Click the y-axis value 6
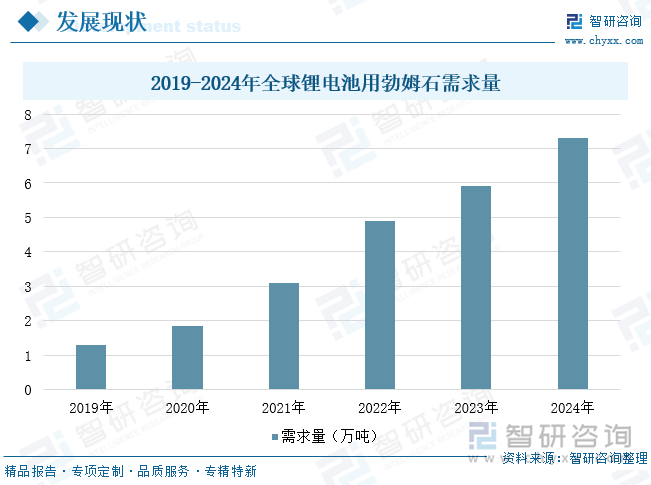This screenshot has width=651, height=485. tap(28, 184)
